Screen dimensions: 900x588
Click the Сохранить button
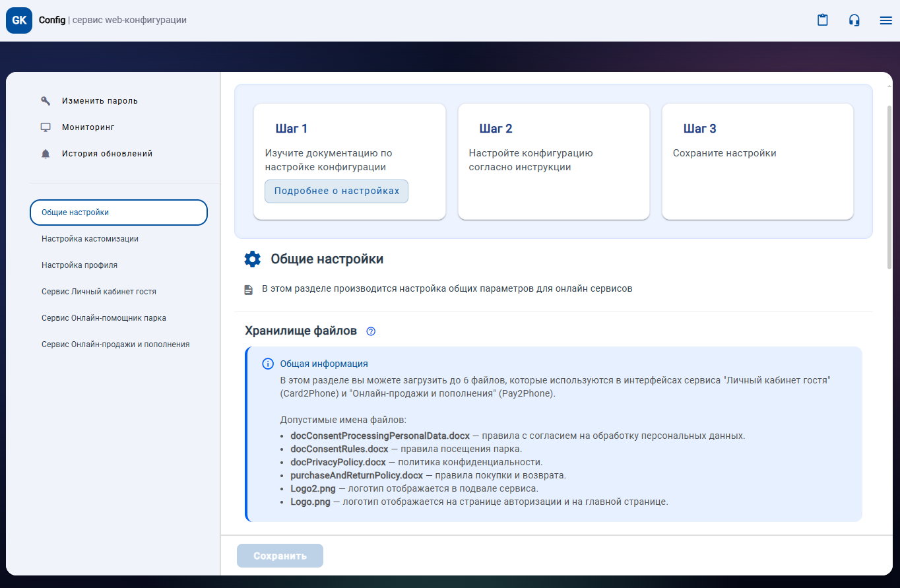(x=280, y=556)
